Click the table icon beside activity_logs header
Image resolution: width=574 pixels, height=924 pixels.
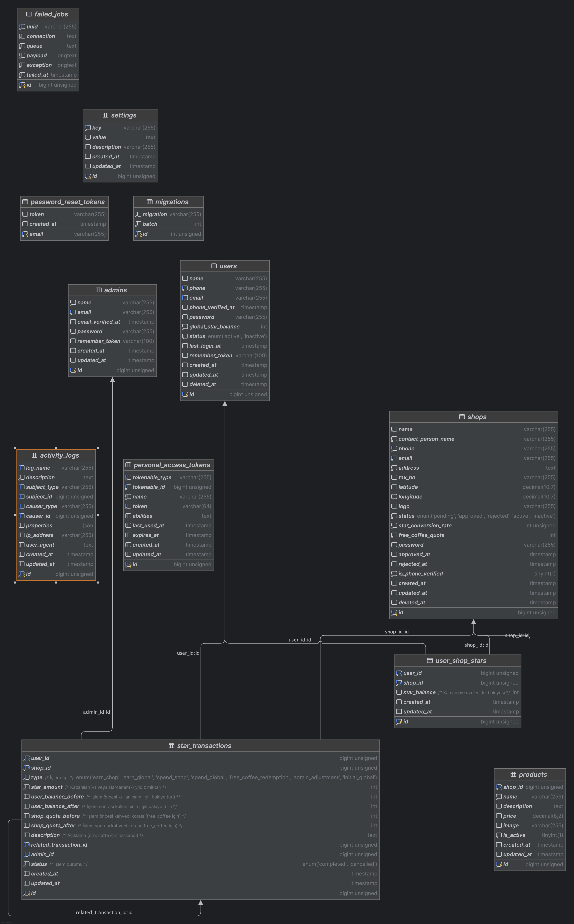[x=35, y=456]
